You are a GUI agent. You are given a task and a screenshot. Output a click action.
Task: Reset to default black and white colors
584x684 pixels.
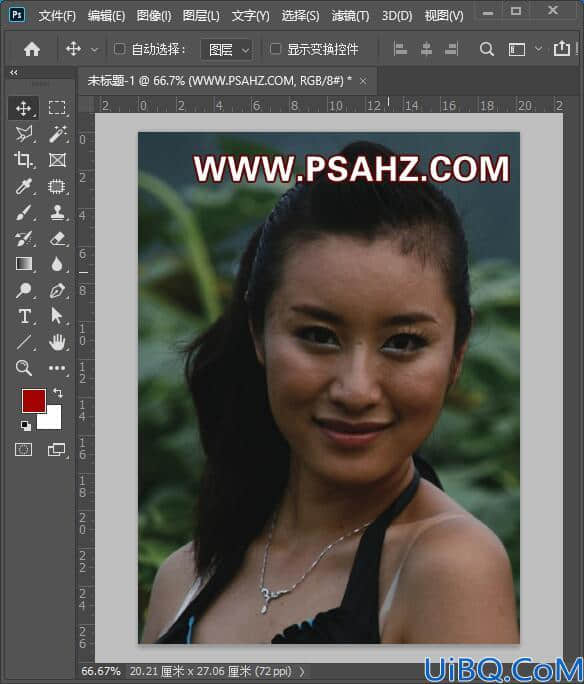point(26,425)
